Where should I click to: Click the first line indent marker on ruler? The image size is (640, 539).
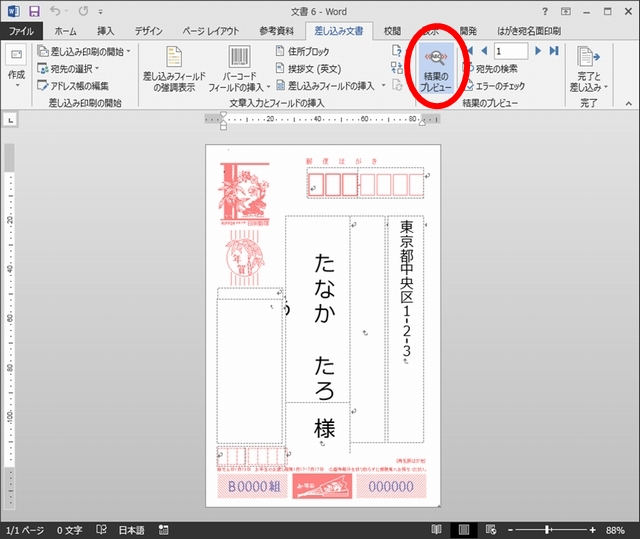[x=223, y=115]
